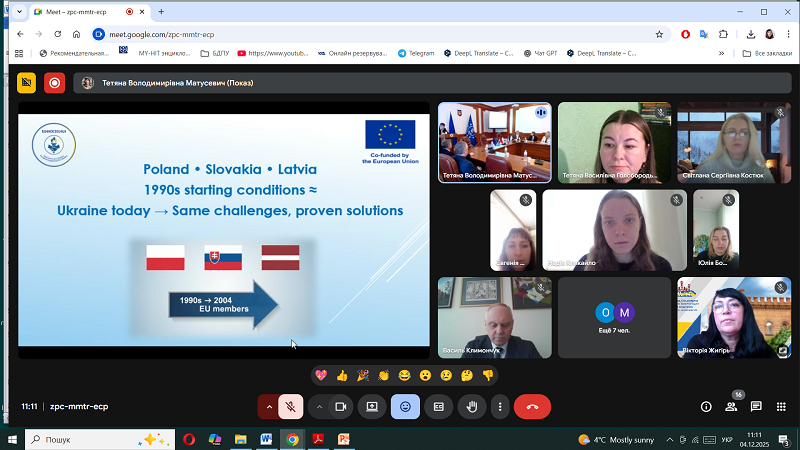800x450 pixels.
Task: Open the meeting chat panel
Action: [756, 407]
